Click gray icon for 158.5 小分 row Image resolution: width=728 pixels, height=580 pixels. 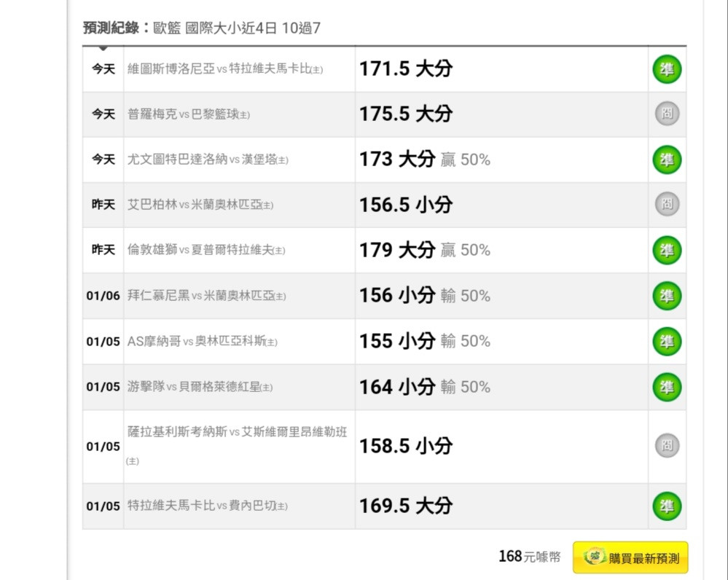667,445
